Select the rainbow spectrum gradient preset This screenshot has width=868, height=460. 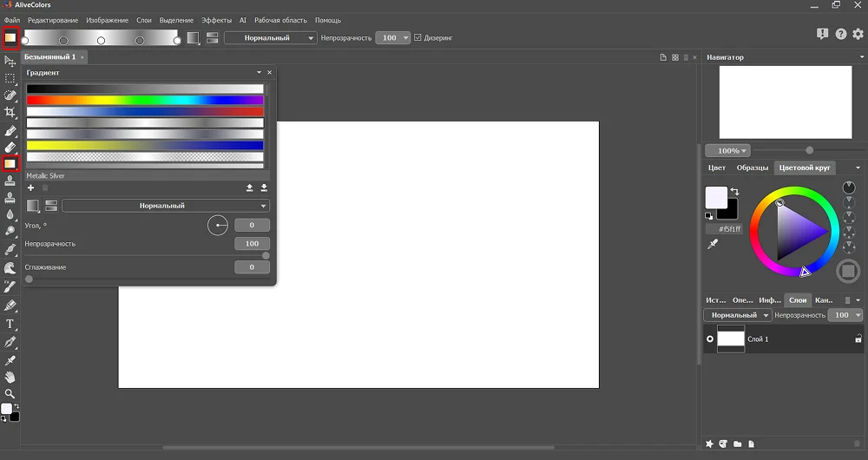pyautogui.click(x=145, y=100)
